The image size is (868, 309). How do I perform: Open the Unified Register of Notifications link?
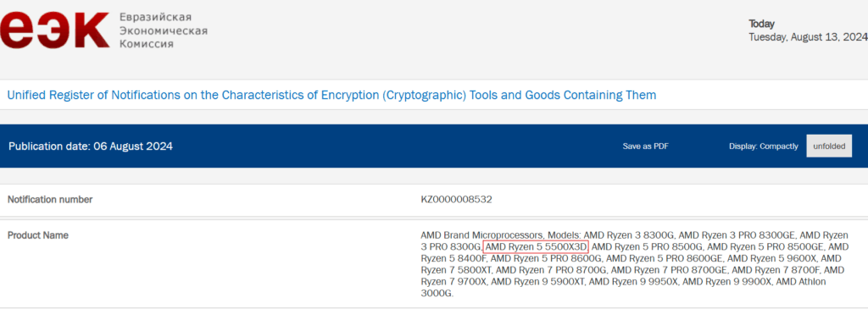tap(331, 95)
